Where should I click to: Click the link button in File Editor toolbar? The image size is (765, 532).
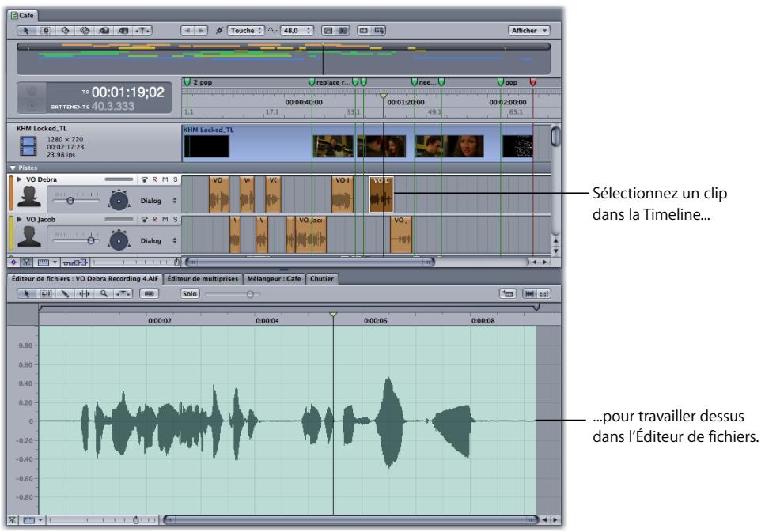click(x=150, y=293)
